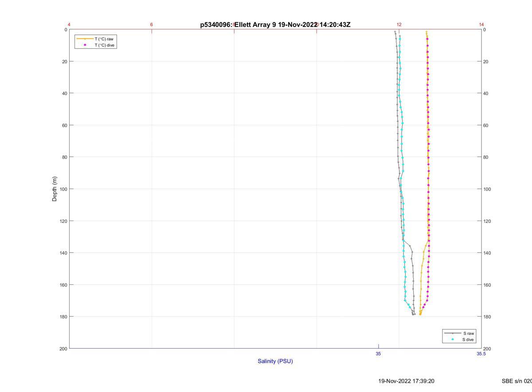Screen dimensions: 532x392
Task: Click the '35' salinity axis tick label
Action: tap(378, 353)
